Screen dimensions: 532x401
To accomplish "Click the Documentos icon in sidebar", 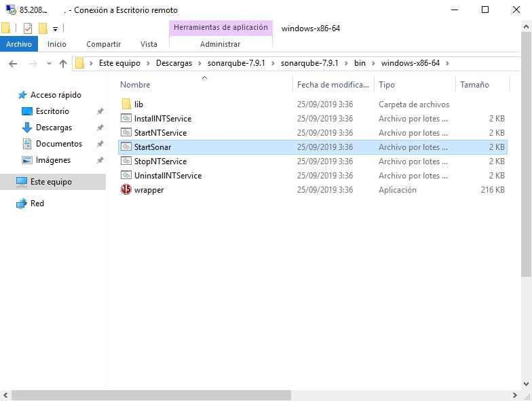I will tap(27, 144).
